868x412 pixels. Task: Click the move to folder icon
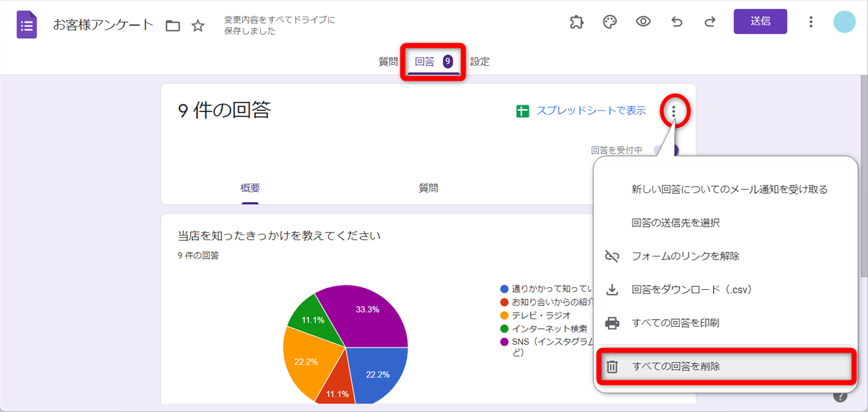(172, 26)
